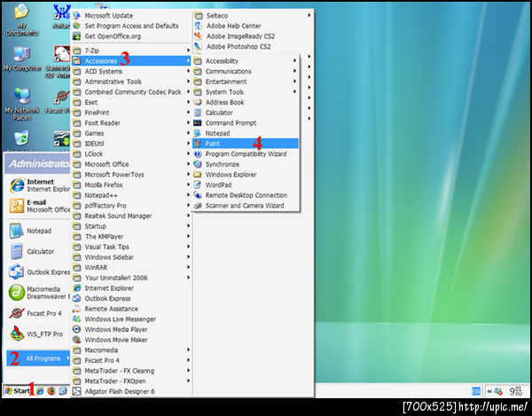
Task: Click Remote Assistance icon
Action: 77,309
